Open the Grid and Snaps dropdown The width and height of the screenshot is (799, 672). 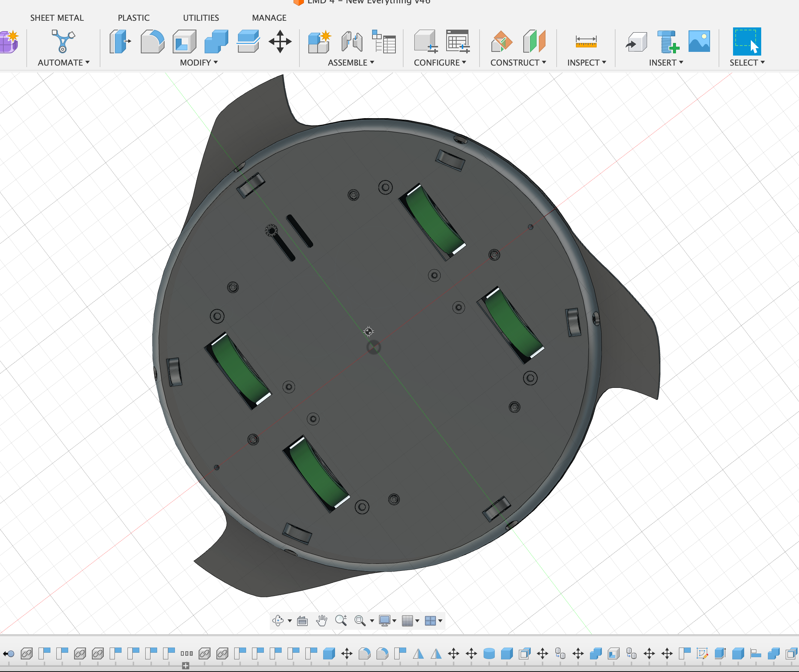click(x=411, y=621)
